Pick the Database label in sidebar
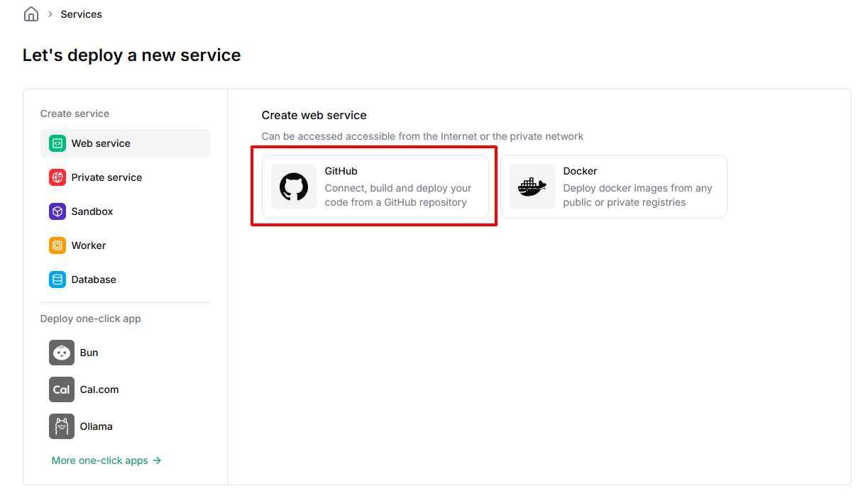 click(94, 280)
